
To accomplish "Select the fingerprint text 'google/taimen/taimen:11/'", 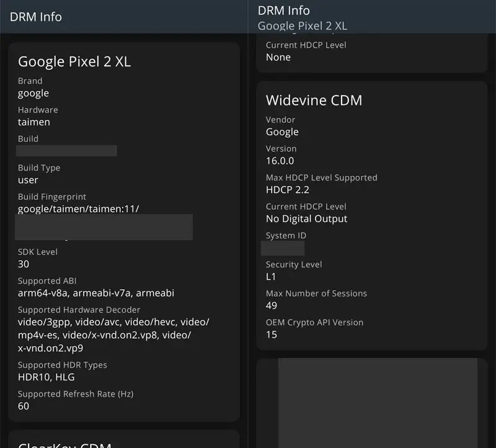I will point(79,209).
